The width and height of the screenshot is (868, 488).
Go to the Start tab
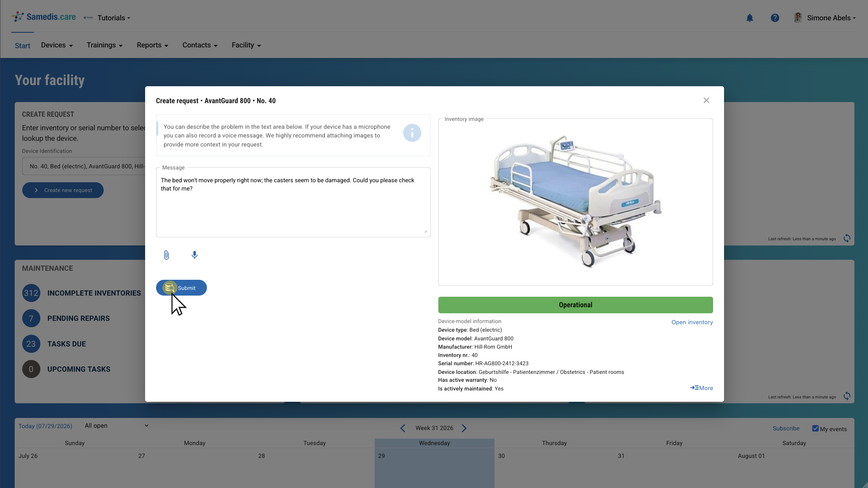[23, 46]
